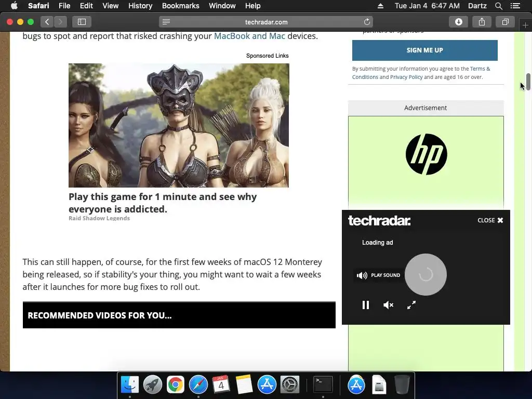Click the SIGN ME UP button
Image resolution: width=532 pixels, height=399 pixels.
click(x=425, y=50)
